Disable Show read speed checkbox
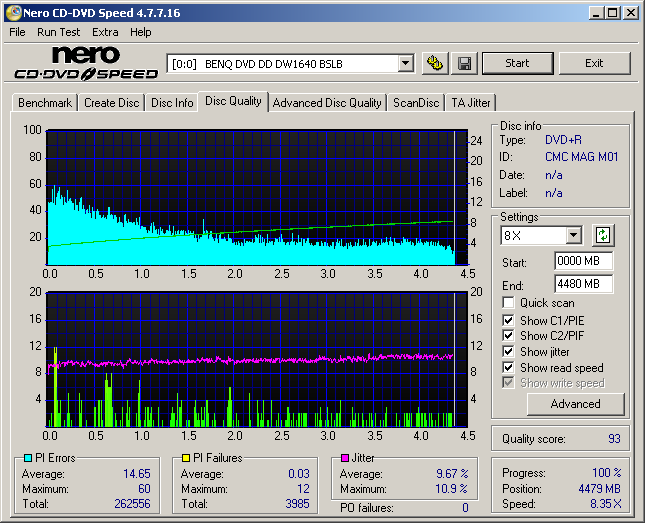645x523 pixels. [x=509, y=368]
